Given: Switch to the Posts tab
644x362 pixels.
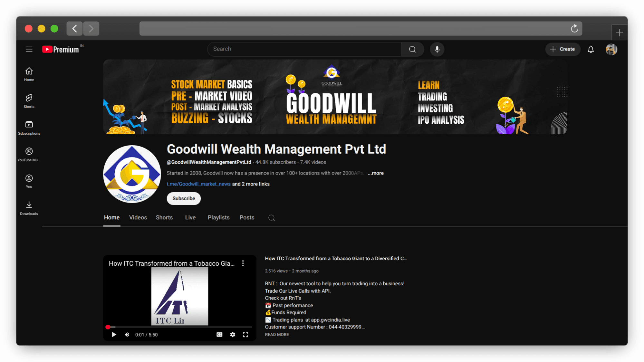Looking at the screenshot, I should 247,218.
